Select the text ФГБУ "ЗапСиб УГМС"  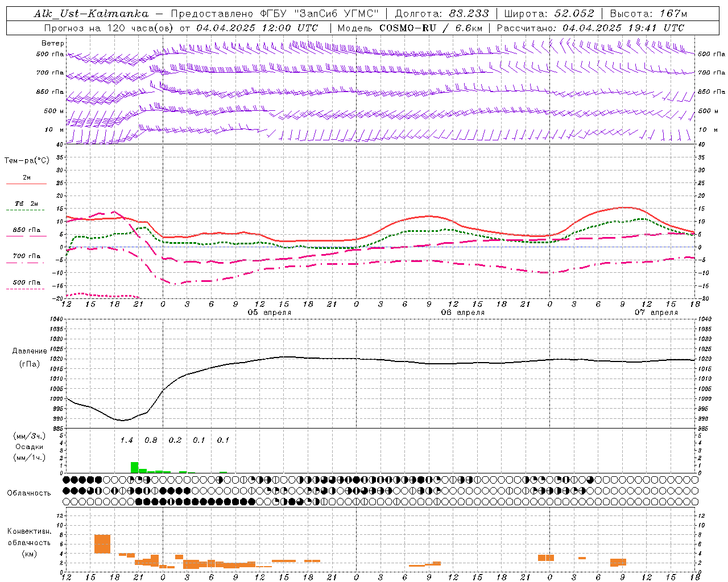(321, 14)
